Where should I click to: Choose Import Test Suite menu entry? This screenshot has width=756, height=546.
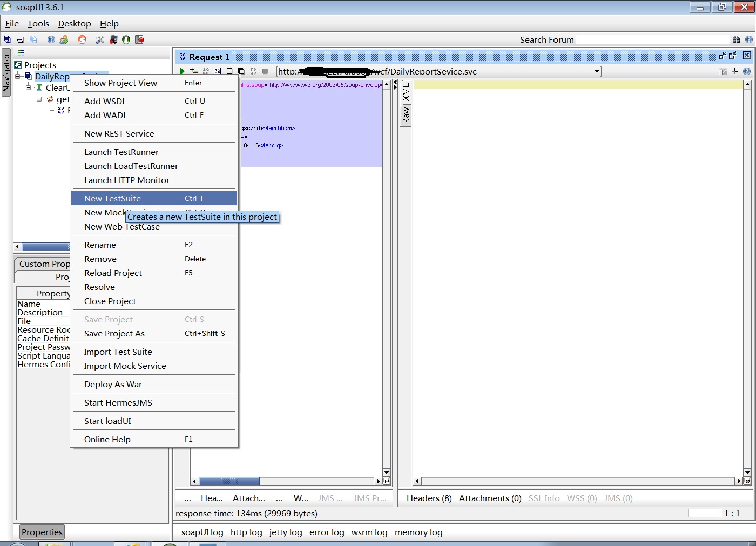154,352
